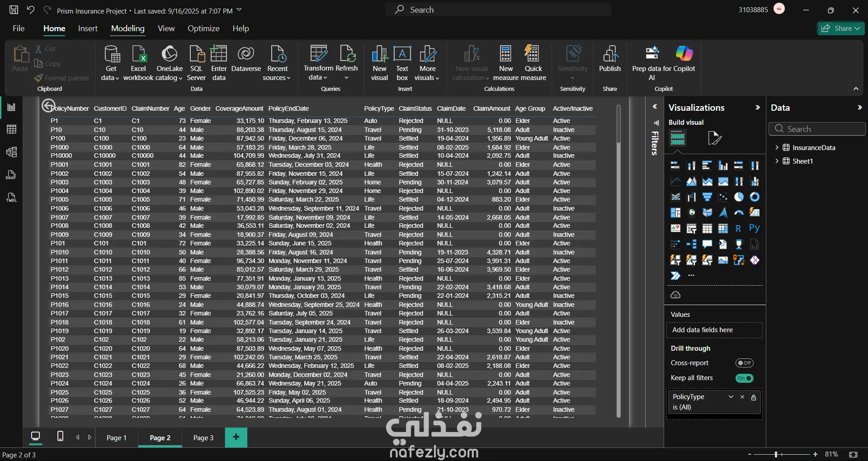Add a new report page

coord(236,437)
